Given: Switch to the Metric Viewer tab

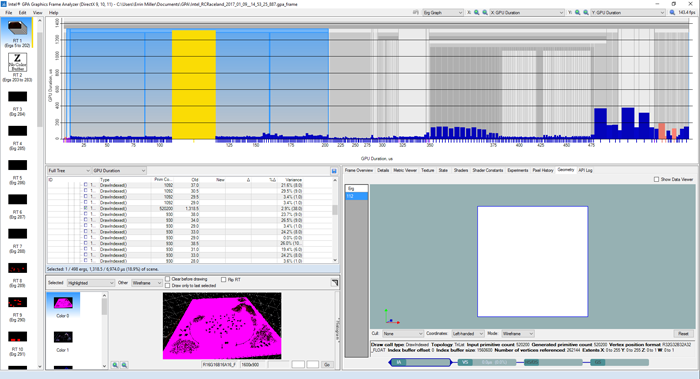Looking at the screenshot, I should [405, 170].
